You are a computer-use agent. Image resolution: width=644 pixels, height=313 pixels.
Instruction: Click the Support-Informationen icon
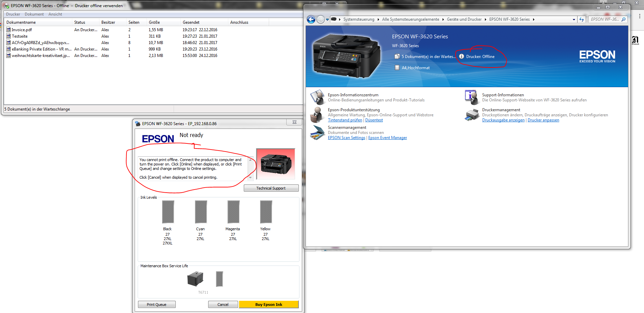point(471,97)
